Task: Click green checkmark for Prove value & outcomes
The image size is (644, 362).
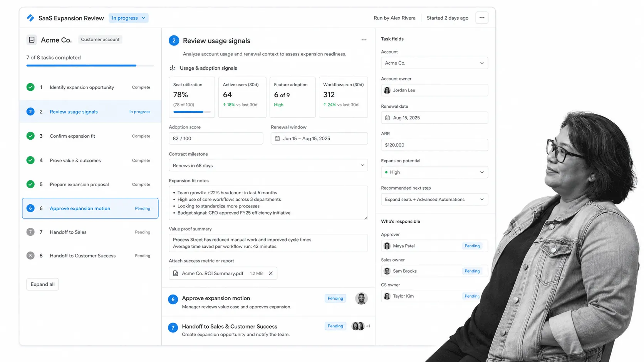Action: click(x=30, y=160)
